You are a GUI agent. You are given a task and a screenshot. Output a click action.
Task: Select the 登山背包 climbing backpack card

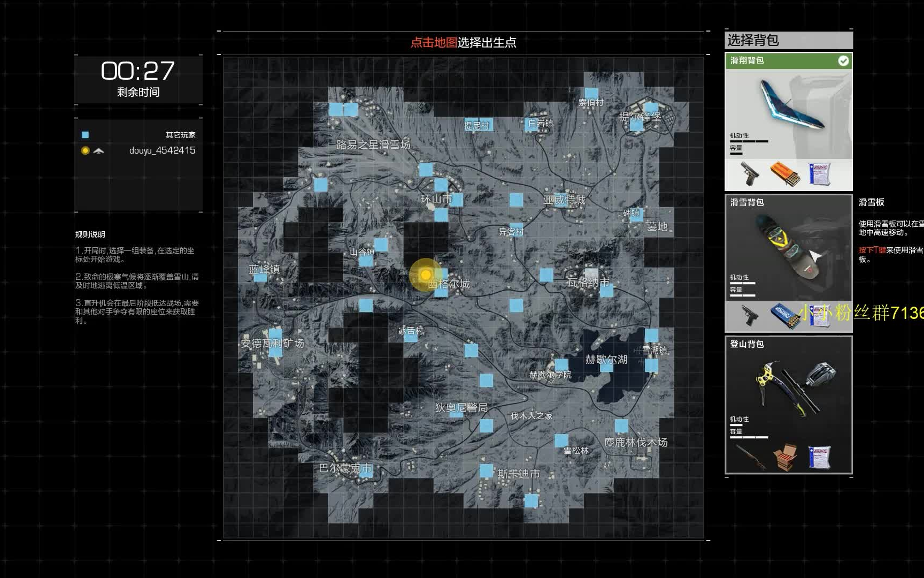click(x=788, y=405)
